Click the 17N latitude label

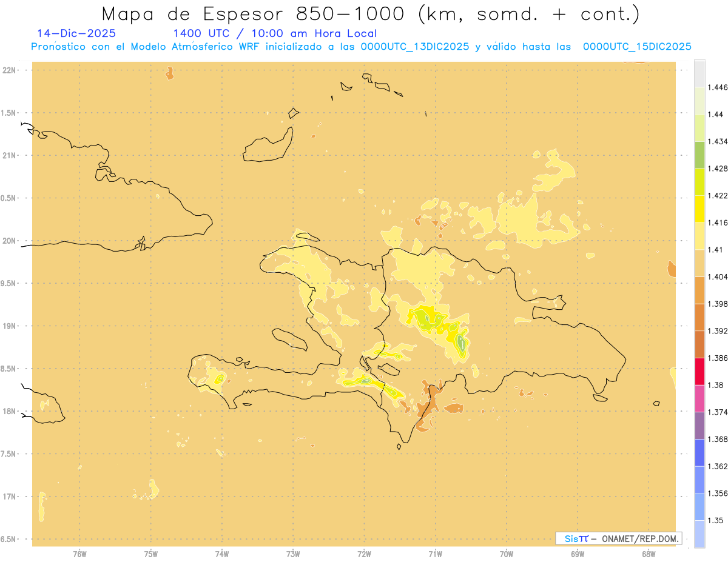(10, 497)
